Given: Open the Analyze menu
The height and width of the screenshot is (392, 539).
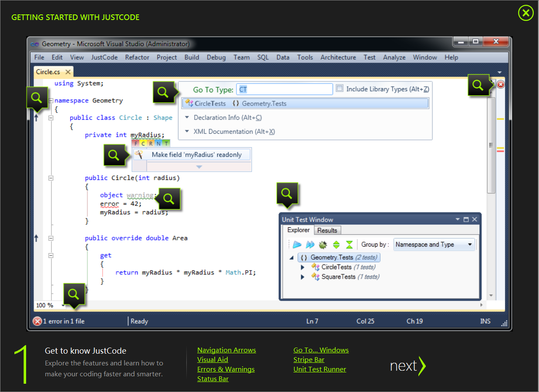Looking at the screenshot, I should point(394,57).
